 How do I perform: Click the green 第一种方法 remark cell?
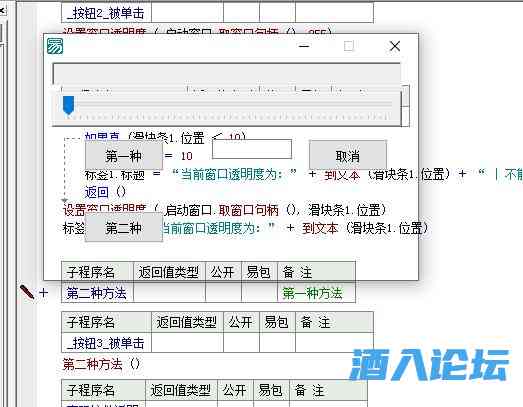tap(316, 293)
